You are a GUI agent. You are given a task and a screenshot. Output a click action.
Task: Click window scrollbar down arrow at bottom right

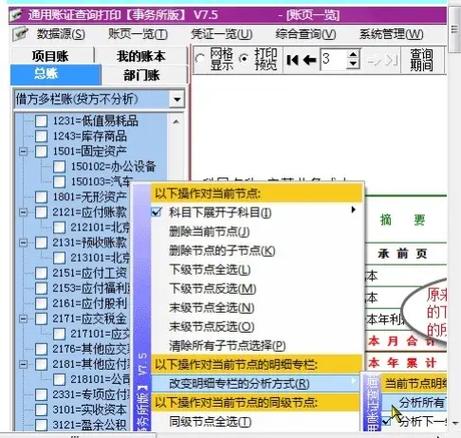point(454,423)
